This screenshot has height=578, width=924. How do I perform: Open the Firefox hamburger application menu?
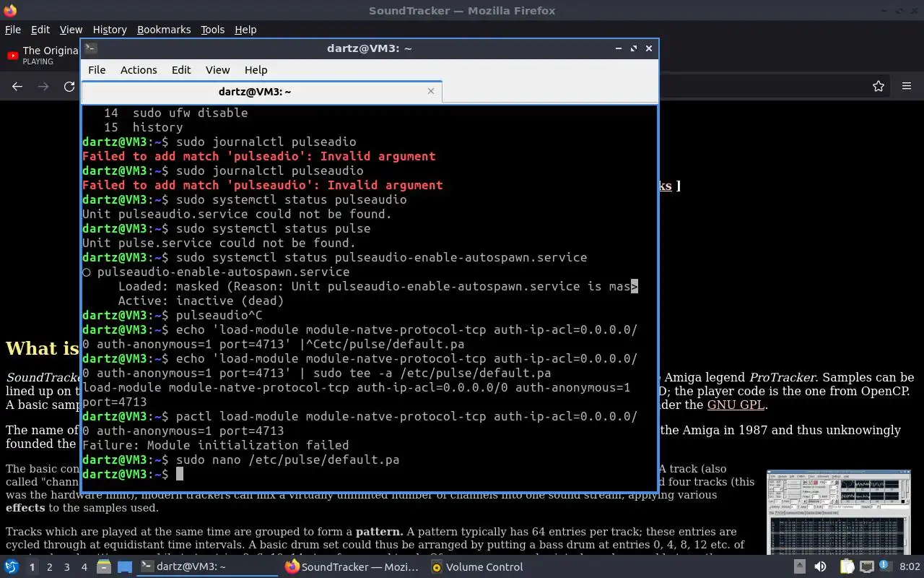point(907,86)
